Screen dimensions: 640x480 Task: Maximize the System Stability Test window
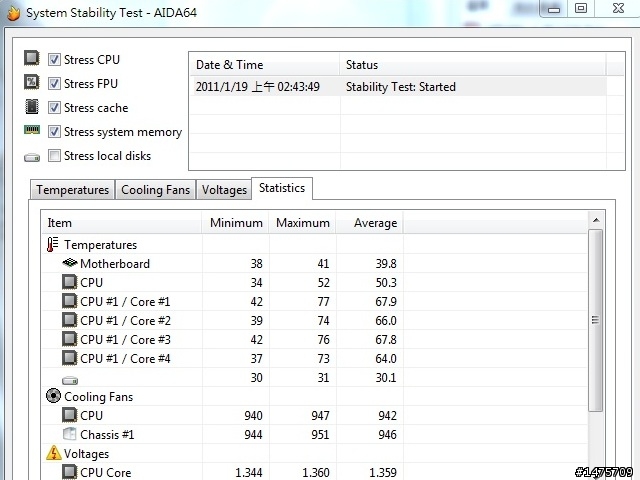click(x=580, y=8)
